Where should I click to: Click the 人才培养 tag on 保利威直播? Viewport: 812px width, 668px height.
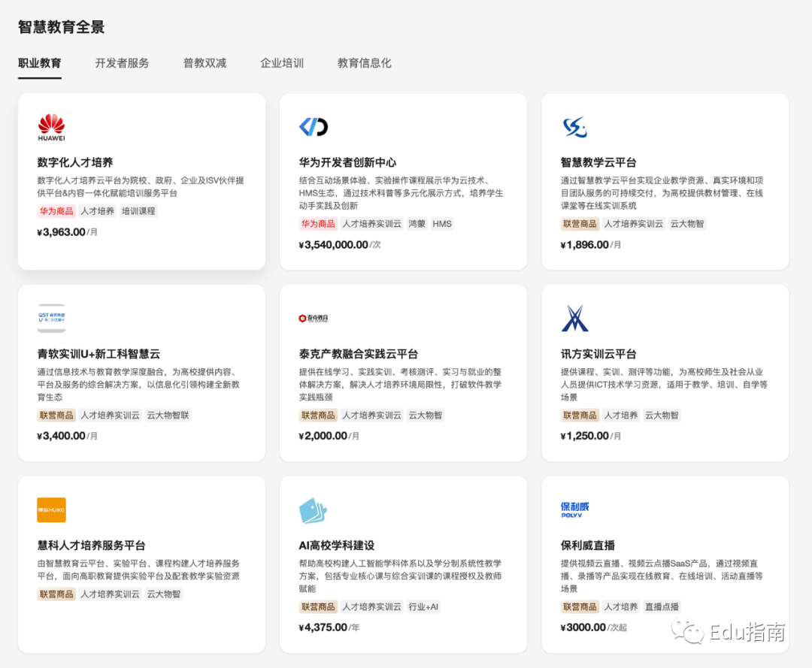pyautogui.click(x=621, y=607)
